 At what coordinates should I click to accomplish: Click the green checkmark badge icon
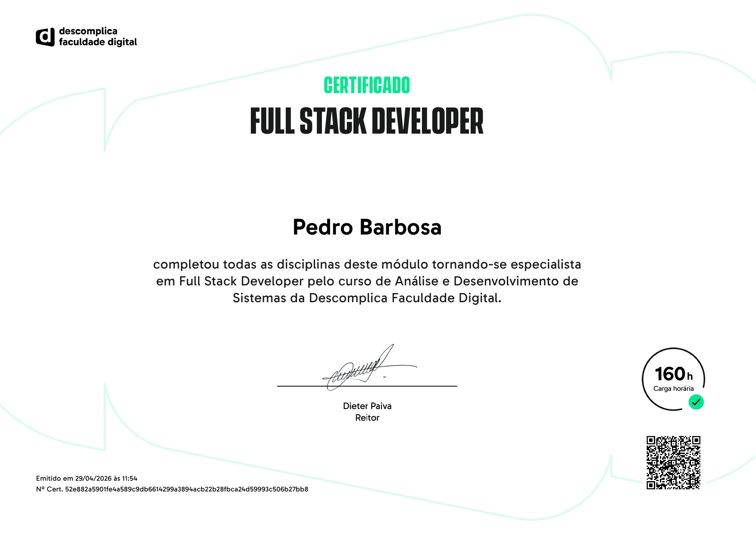click(x=696, y=402)
